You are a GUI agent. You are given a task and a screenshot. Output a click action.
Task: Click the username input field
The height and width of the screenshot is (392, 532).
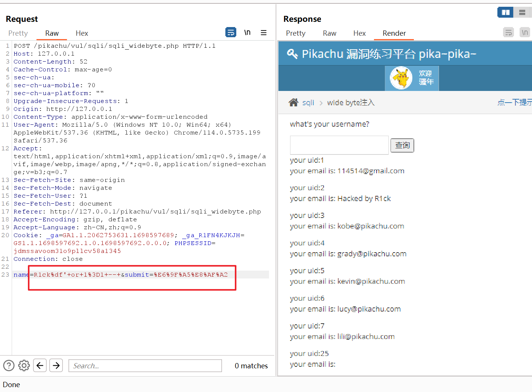pyautogui.click(x=339, y=145)
